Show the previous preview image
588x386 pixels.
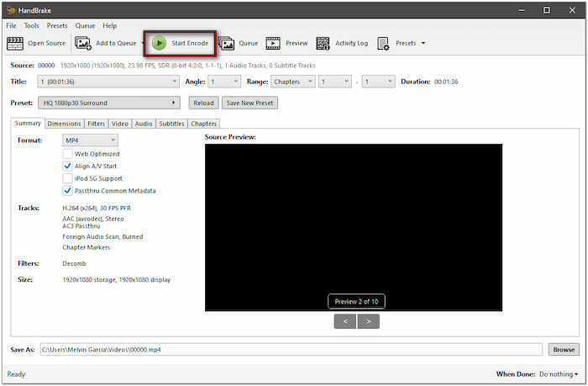click(x=345, y=321)
